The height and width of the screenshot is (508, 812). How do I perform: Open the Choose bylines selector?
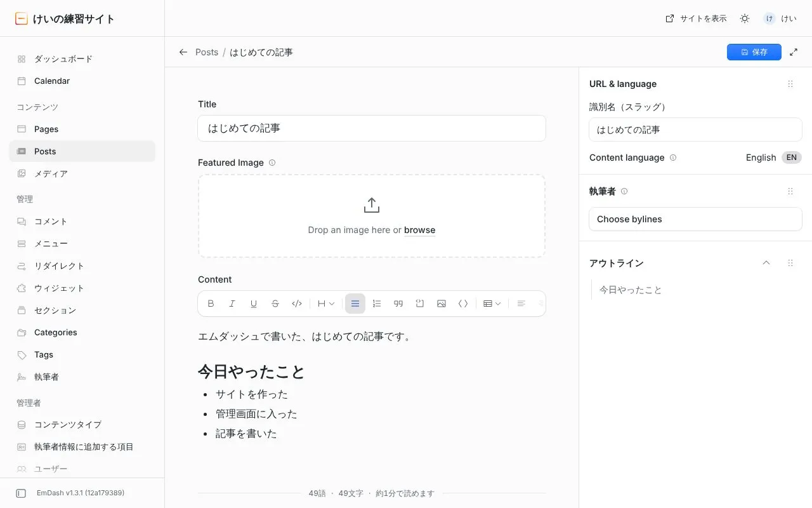[695, 219]
